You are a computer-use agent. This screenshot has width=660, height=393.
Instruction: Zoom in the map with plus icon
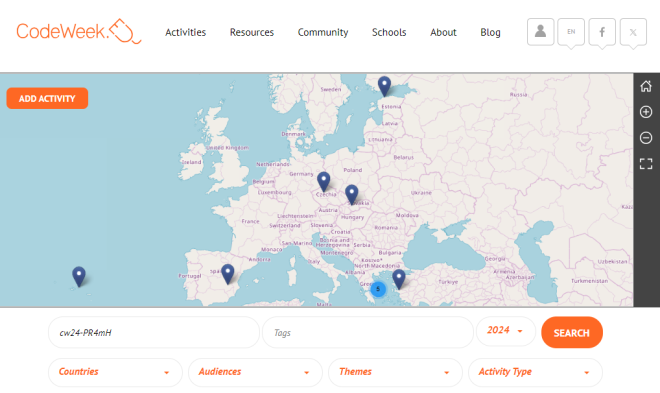(646, 112)
